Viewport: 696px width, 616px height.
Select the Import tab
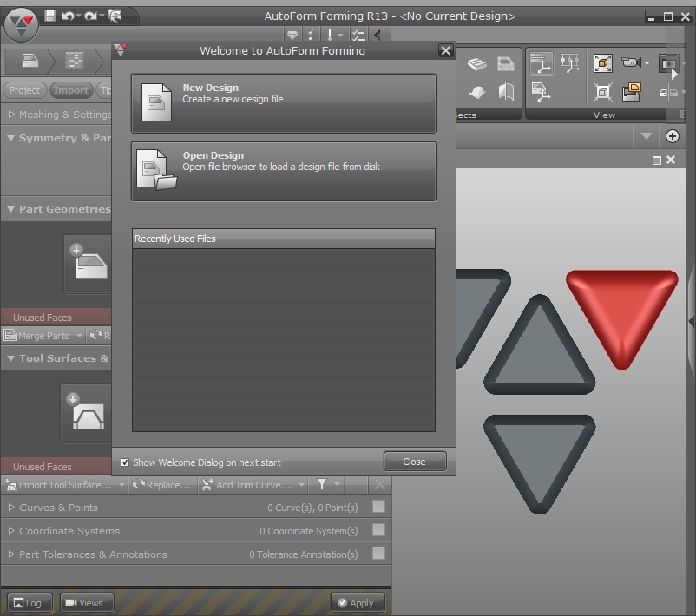click(71, 90)
